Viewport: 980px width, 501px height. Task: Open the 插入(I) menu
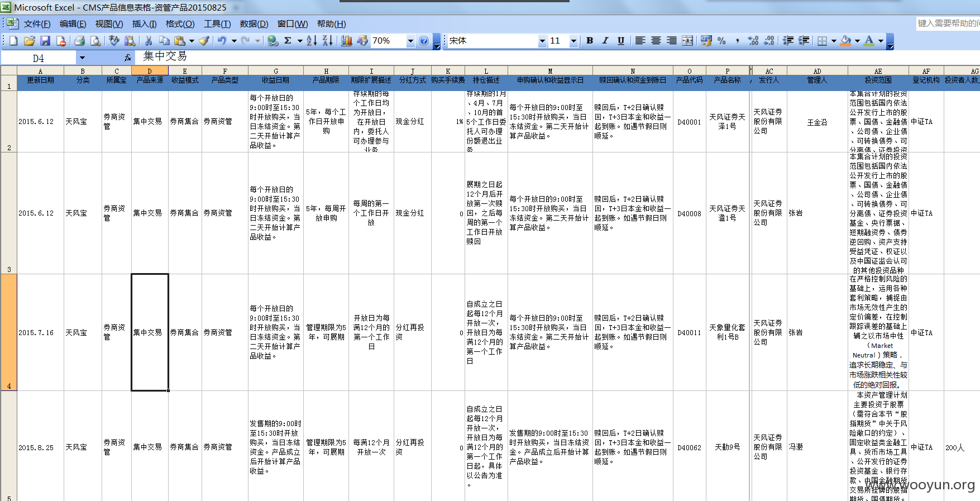tap(144, 23)
